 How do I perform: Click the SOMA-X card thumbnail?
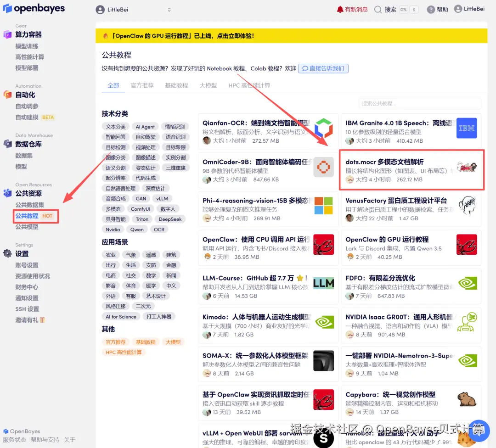[323, 361]
